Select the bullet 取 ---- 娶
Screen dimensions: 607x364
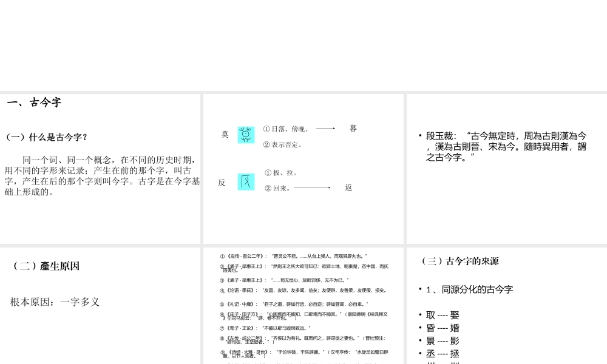443,315
